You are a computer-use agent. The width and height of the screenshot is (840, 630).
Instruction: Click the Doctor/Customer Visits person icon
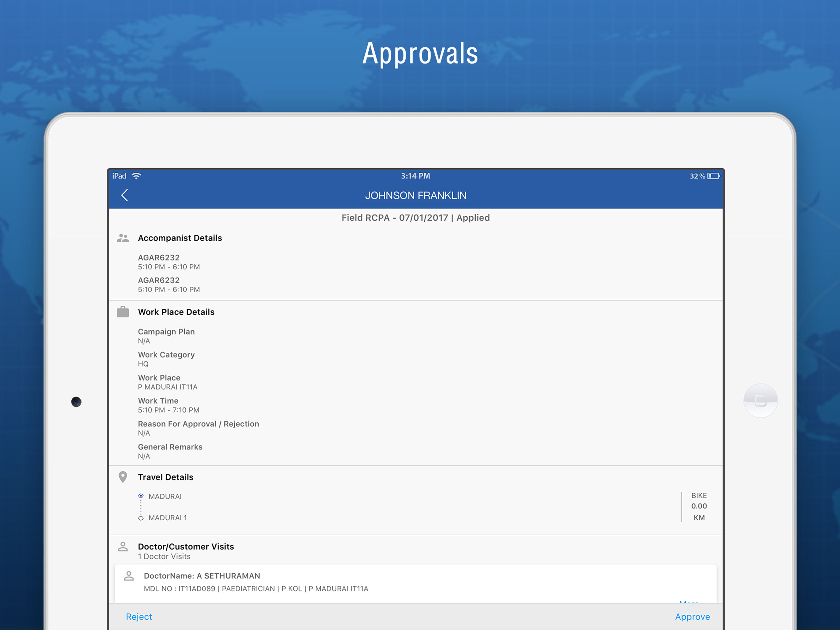(123, 547)
